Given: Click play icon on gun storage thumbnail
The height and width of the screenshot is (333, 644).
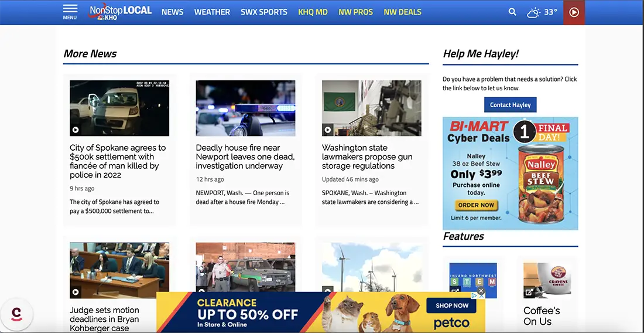Looking at the screenshot, I should tap(328, 130).
